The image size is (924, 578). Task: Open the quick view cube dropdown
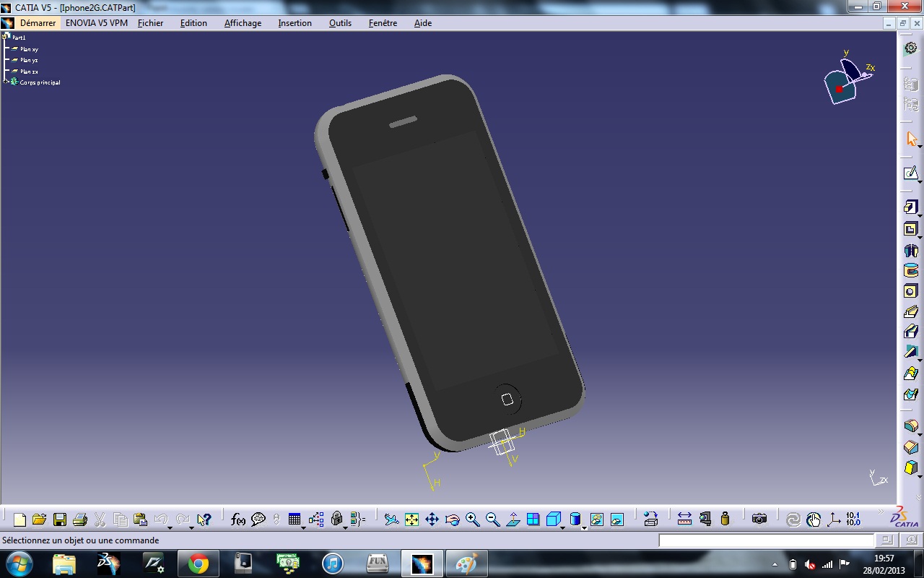point(563,527)
